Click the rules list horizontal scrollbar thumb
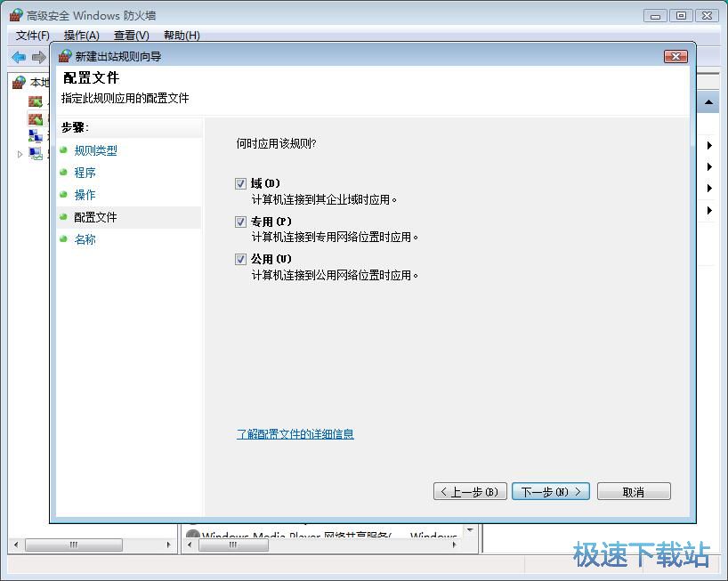Viewport: 728px width, 581px height. pyautogui.click(x=233, y=545)
